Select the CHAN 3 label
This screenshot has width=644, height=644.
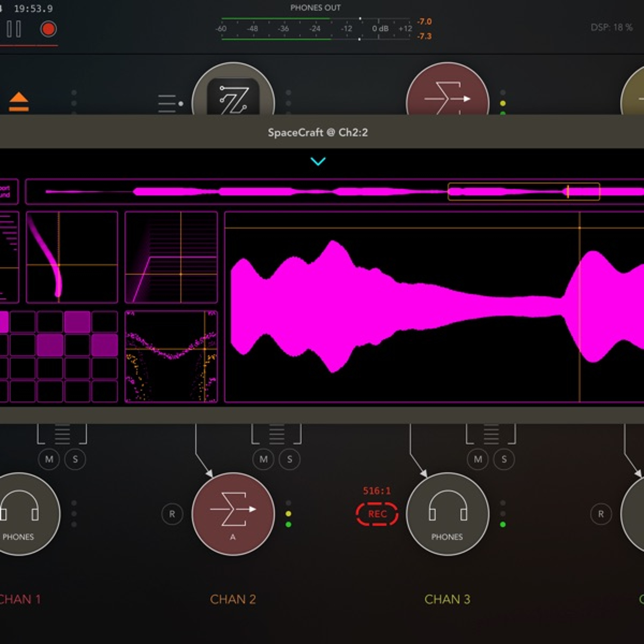click(x=447, y=599)
